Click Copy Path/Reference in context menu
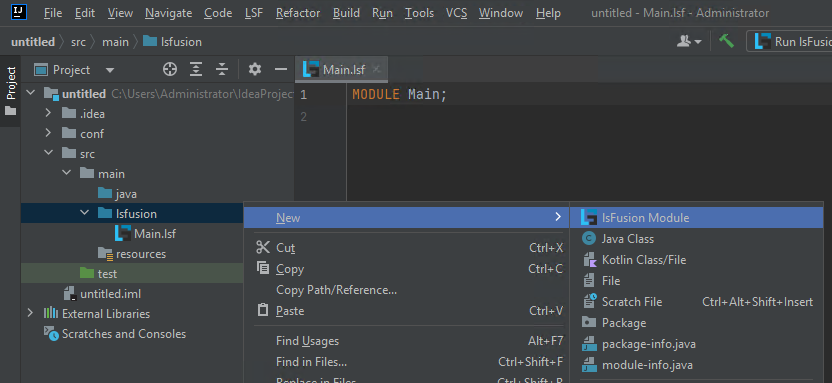 (336, 290)
